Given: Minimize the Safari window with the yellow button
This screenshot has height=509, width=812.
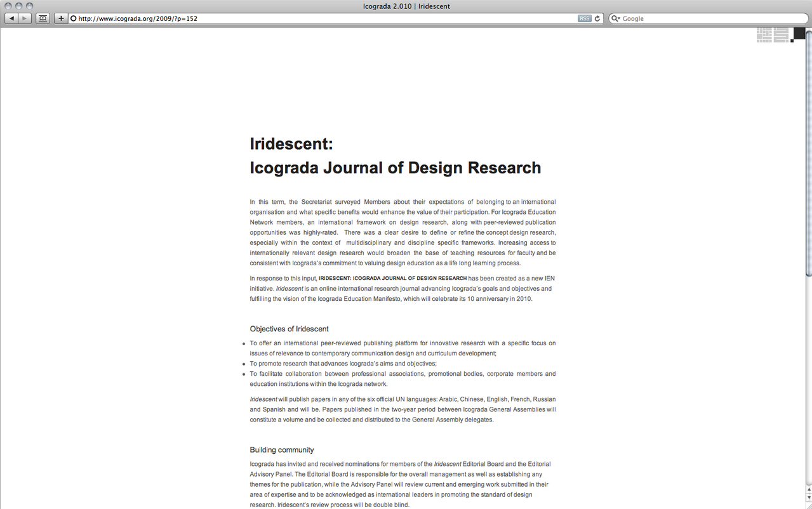Looking at the screenshot, I should tap(19, 5).
